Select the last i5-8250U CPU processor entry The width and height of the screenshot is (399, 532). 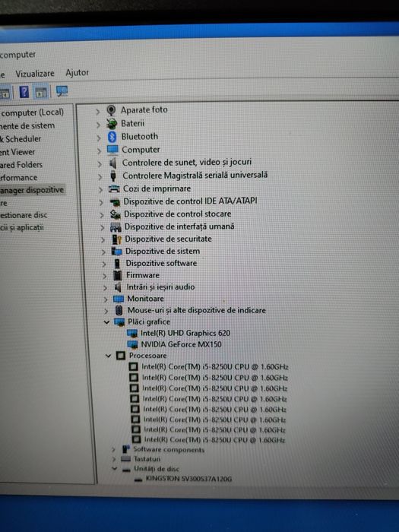(214, 440)
